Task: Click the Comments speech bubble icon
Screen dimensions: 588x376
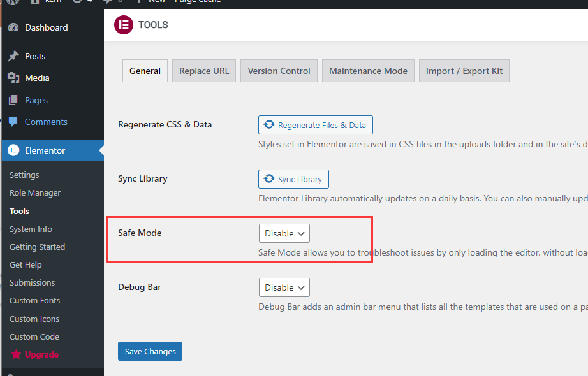Action: [13, 122]
